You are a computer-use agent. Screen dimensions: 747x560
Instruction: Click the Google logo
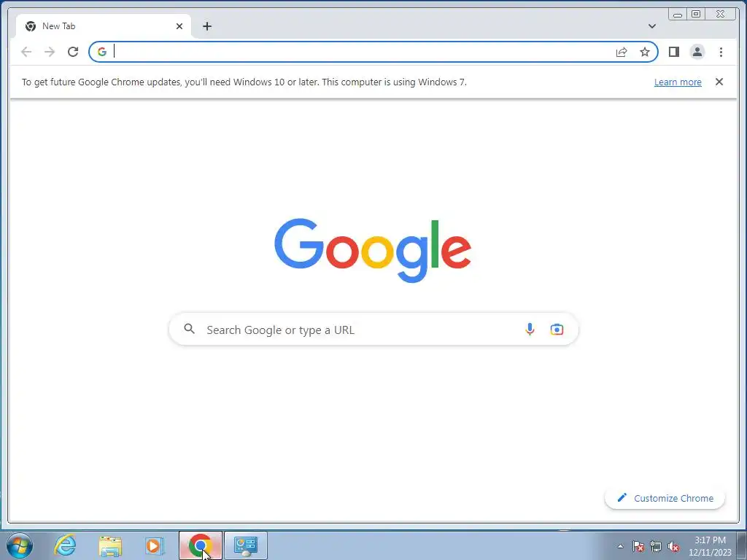(x=373, y=250)
